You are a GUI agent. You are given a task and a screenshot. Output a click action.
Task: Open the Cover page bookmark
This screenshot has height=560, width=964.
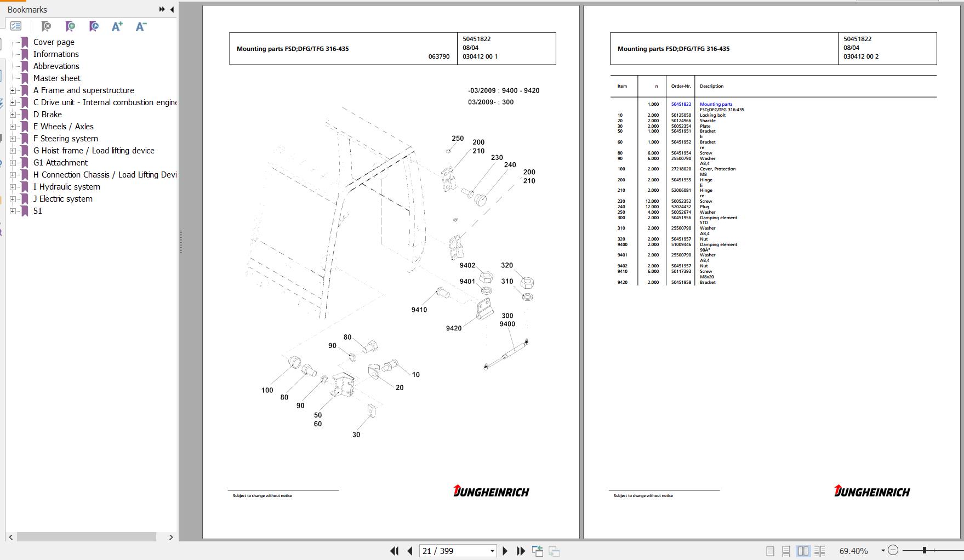[x=54, y=42]
